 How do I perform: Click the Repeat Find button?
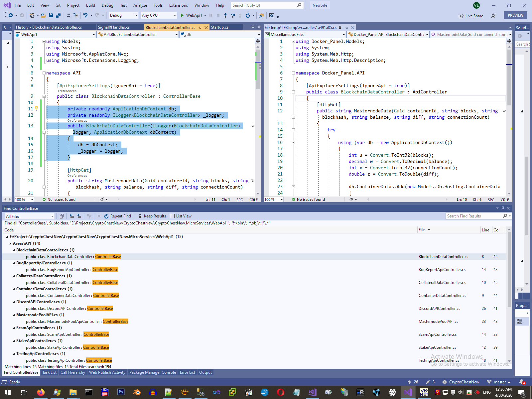click(x=117, y=216)
